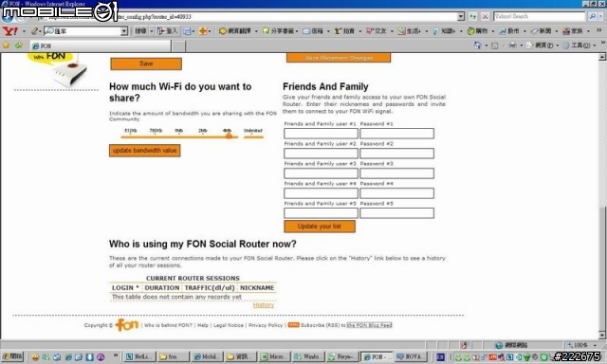Click the update bandwidth value button
The width and height of the screenshot is (607, 364).
tap(144, 151)
